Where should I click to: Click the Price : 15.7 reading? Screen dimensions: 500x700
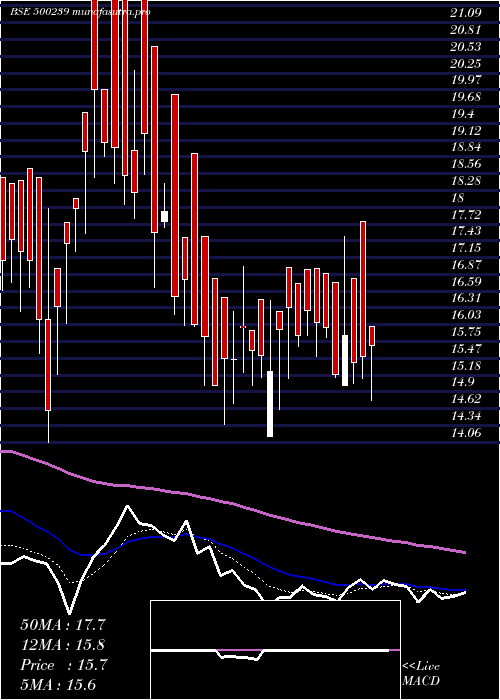click(x=63, y=665)
